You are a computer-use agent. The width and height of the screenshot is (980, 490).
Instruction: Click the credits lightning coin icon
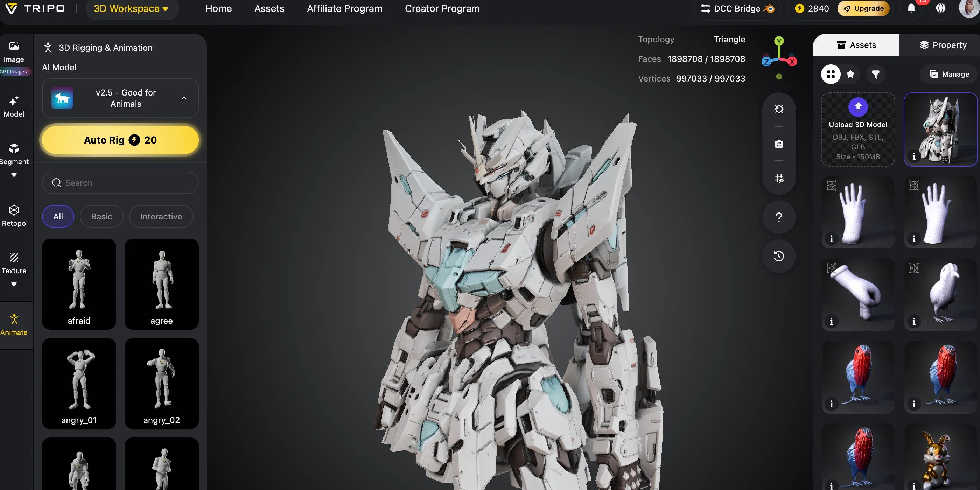[x=799, y=8]
